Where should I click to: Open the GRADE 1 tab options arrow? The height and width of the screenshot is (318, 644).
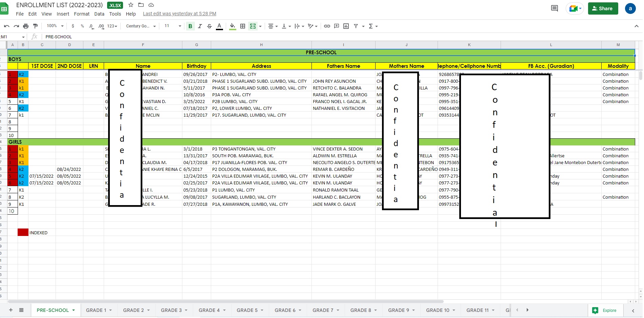click(110, 310)
